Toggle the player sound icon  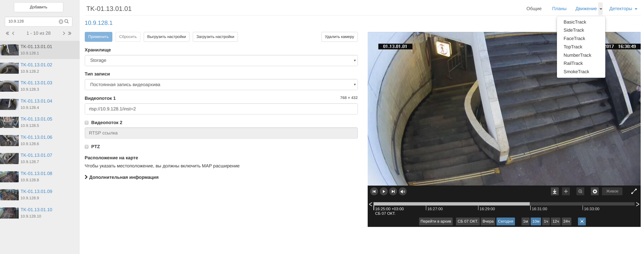pyautogui.click(x=403, y=191)
